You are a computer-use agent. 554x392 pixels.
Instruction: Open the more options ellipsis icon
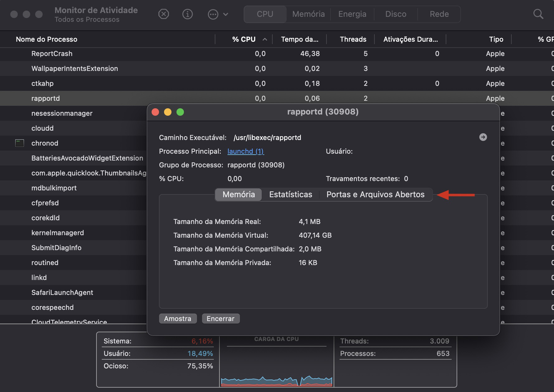coord(213,14)
